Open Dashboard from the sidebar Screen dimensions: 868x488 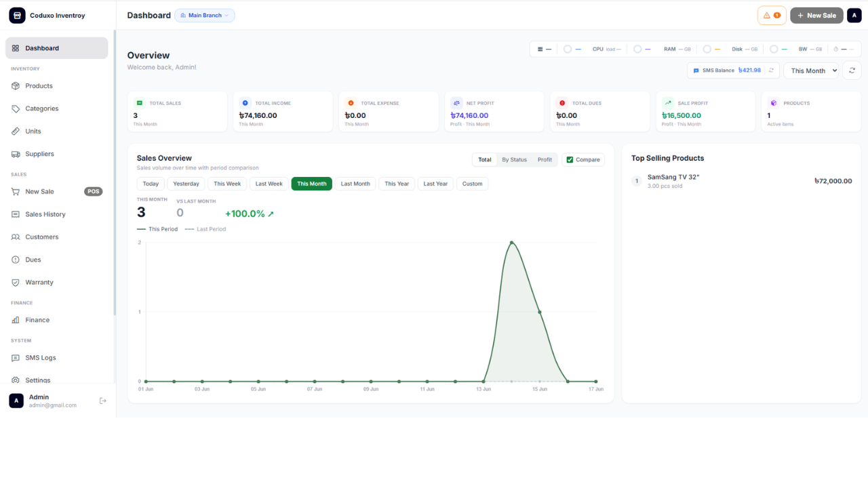click(x=56, y=48)
